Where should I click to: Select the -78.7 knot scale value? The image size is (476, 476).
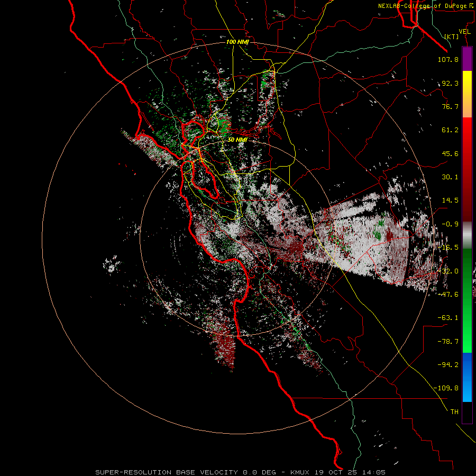pos(448,342)
